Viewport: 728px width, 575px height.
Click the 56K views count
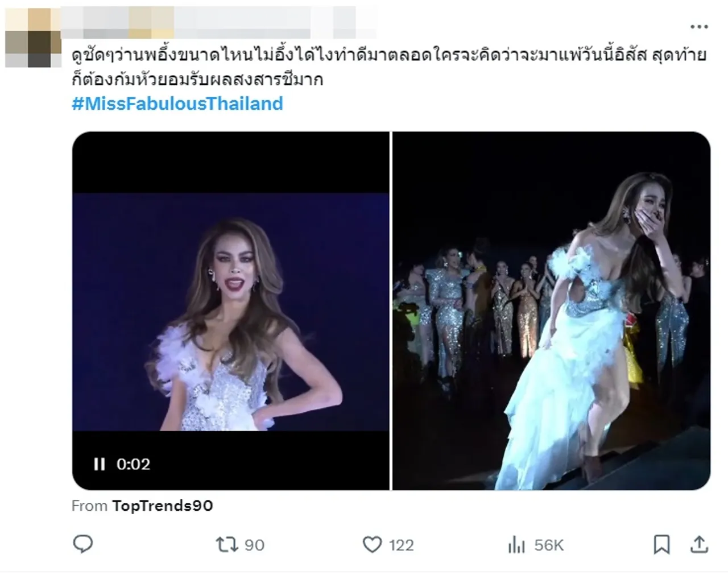[549, 545]
